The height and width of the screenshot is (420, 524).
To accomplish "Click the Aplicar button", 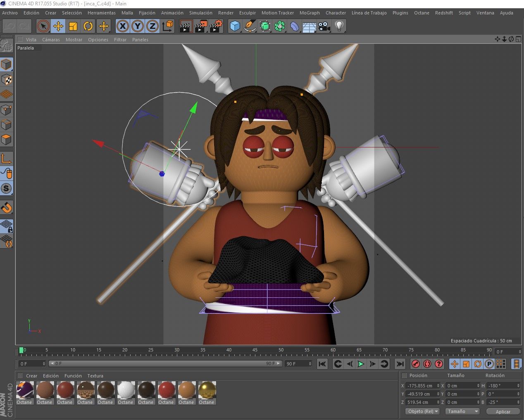I will coord(503,411).
